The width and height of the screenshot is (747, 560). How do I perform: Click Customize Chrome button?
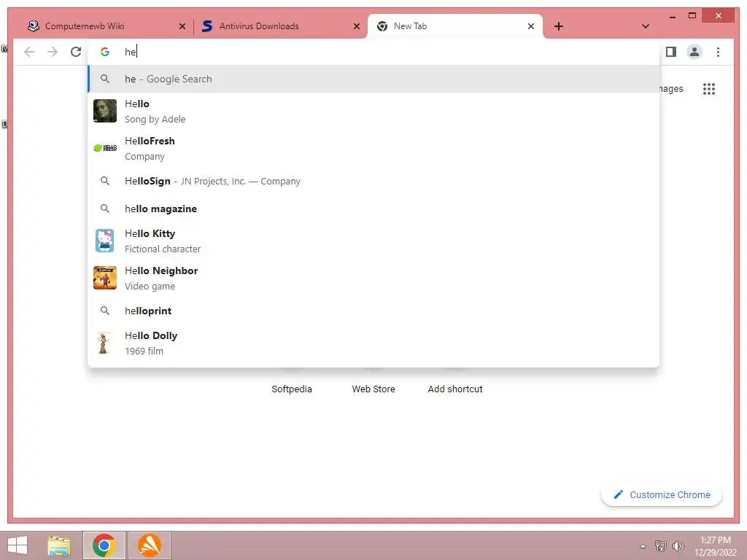coord(662,495)
